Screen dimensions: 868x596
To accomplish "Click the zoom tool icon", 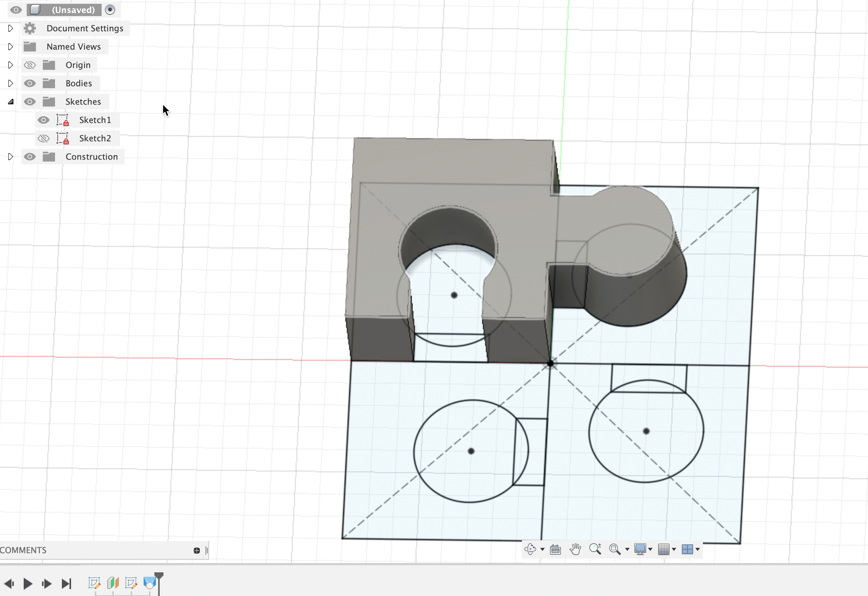I will (x=594, y=549).
